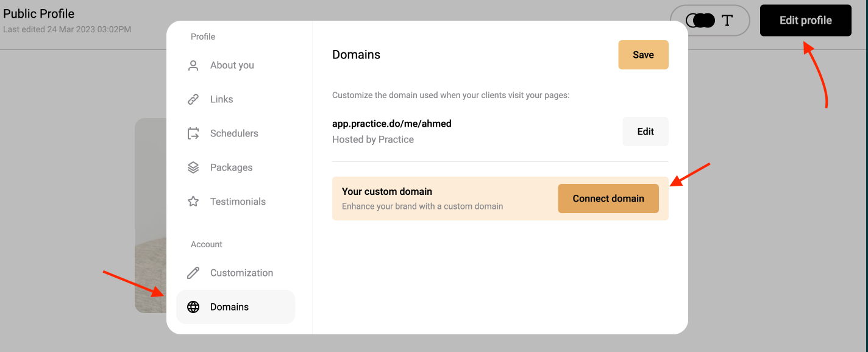Click the Connect domain button
The width and height of the screenshot is (868, 352).
click(608, 199)
